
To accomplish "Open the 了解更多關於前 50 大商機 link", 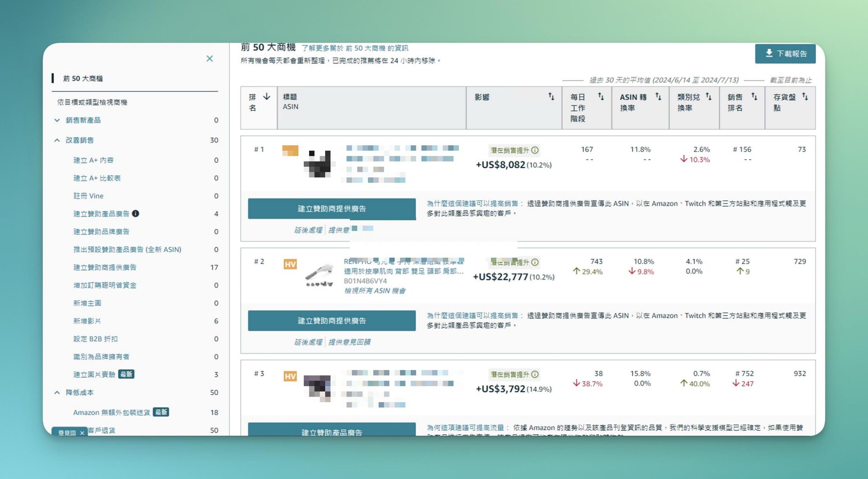I will pyautogui.click(x=354, y=48).
